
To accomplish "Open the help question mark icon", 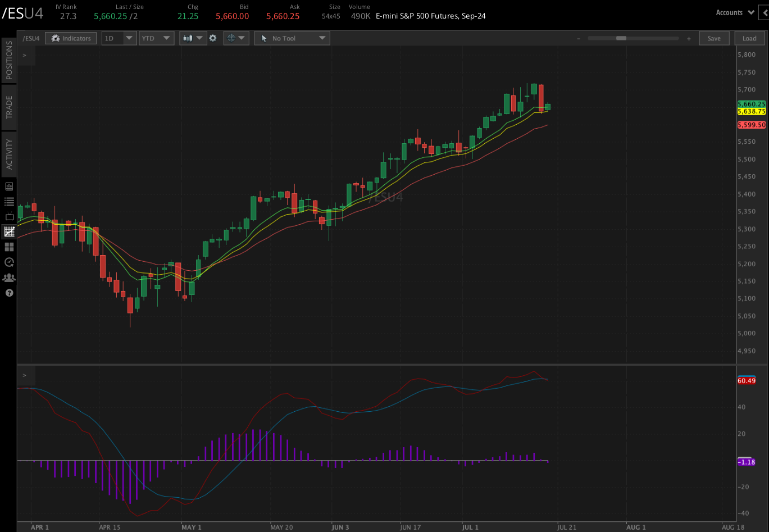I will (x=8, y=292).
